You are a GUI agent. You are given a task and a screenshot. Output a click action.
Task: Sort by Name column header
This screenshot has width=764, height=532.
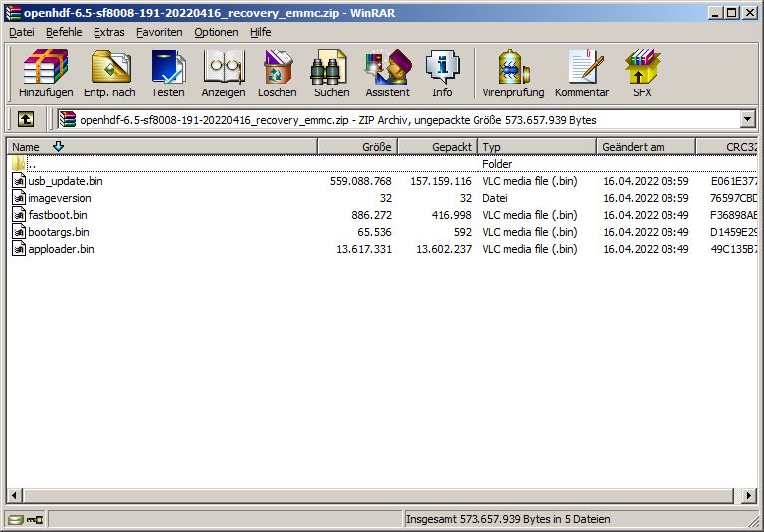tap(162, 146)
